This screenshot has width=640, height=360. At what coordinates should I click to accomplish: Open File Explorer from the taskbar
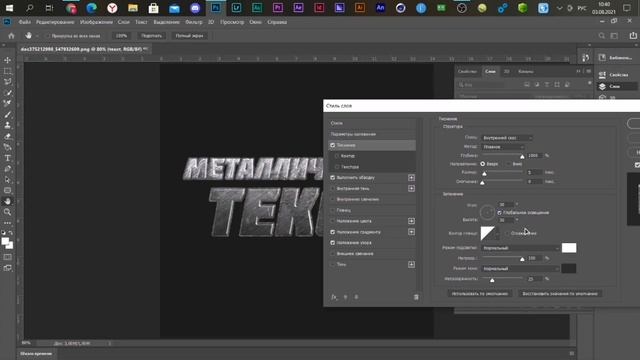click(x=133, y=8)
